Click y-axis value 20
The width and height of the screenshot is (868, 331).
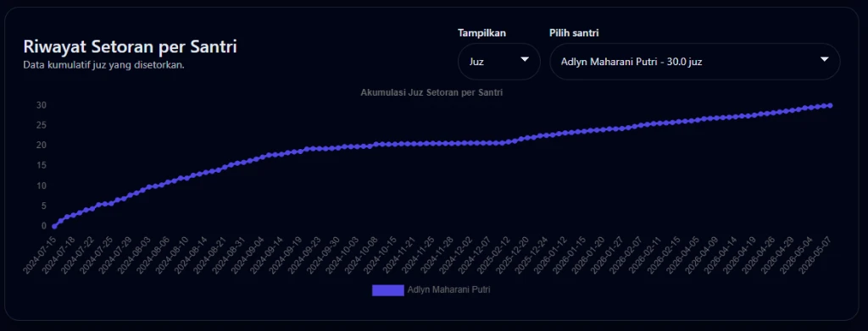42,146
